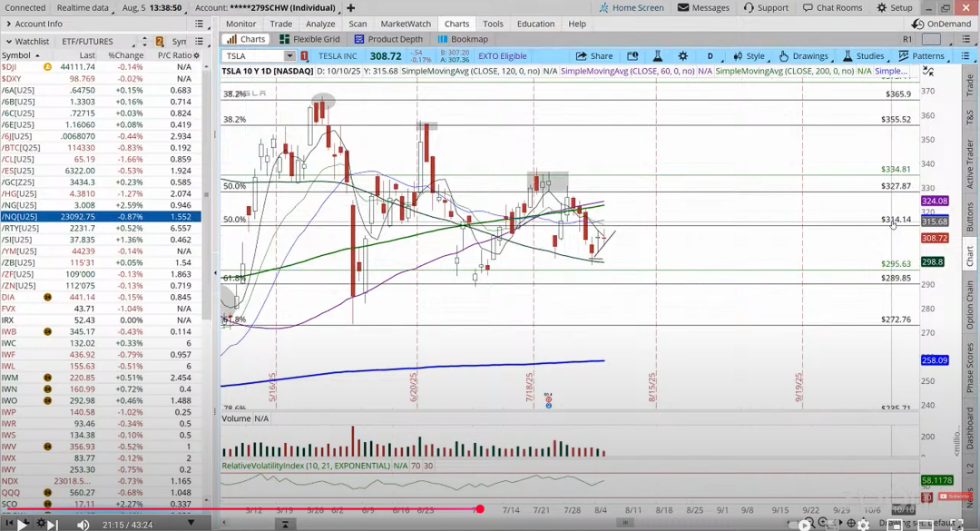Open the Watchlist list menu icon
The width and height of the screenshot is (980, 531).
pyautogui.click(x=199, y=41)
